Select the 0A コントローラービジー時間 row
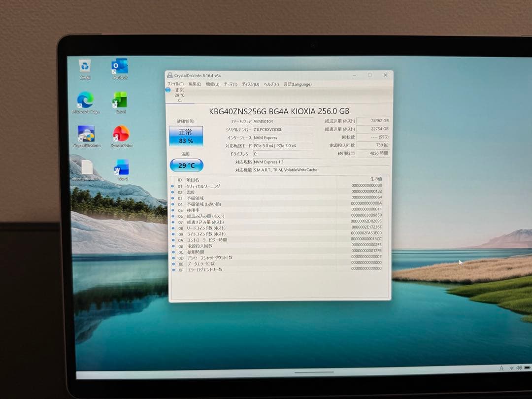Viewport: 532px width, 399px height. click(279, 239)
